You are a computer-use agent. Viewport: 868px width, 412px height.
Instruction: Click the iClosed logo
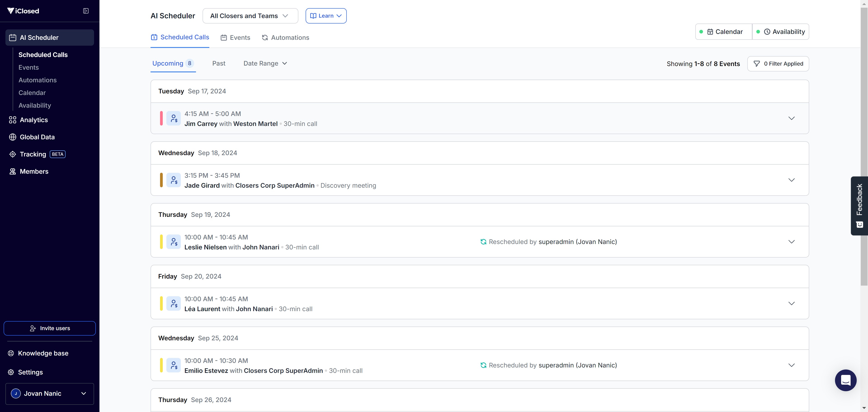tap(23, 11)
